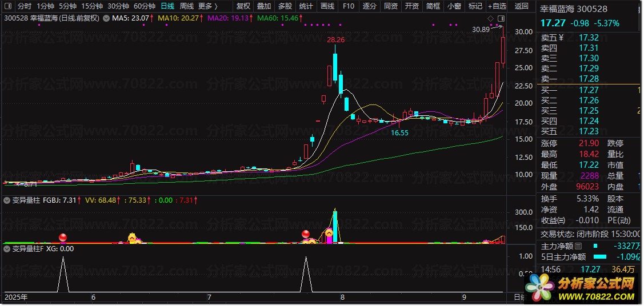The width and height of the screenshot is (644, 306).
Task: Click the 开资 button
Action: click(412, 6)
